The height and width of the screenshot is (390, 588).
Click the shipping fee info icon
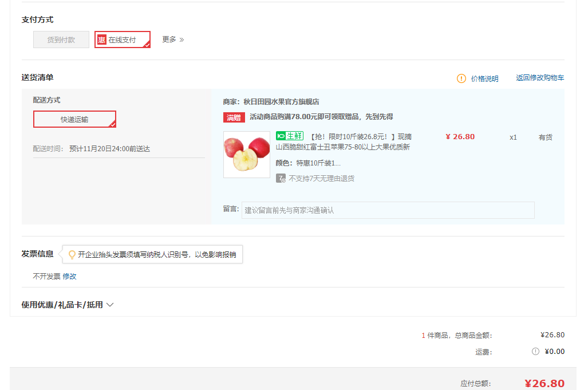(535, 352)
